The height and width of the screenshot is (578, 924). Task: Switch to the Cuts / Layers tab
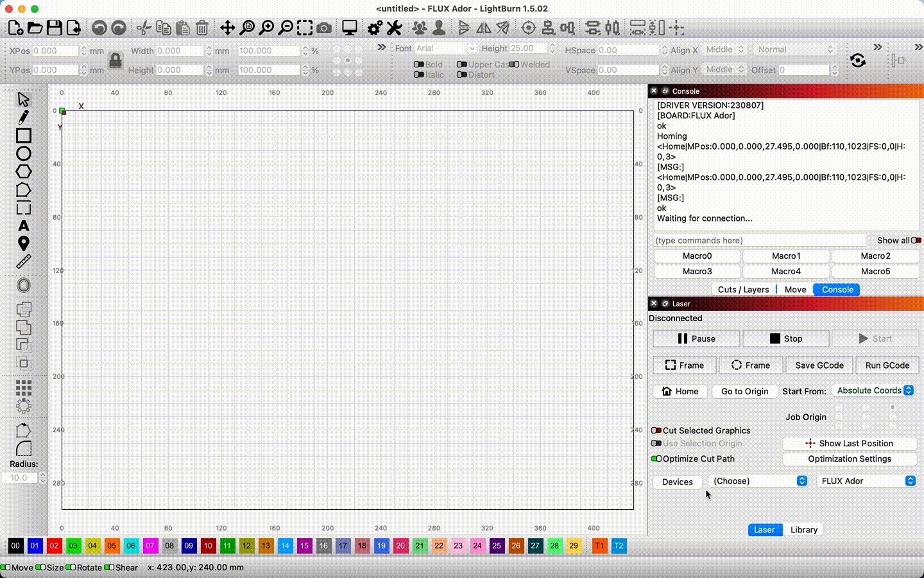pos(743,290)
